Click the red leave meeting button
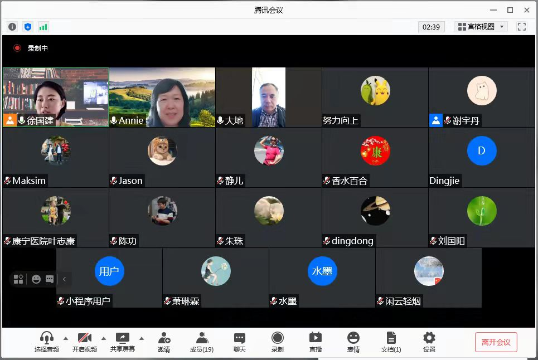 [496, 342]
